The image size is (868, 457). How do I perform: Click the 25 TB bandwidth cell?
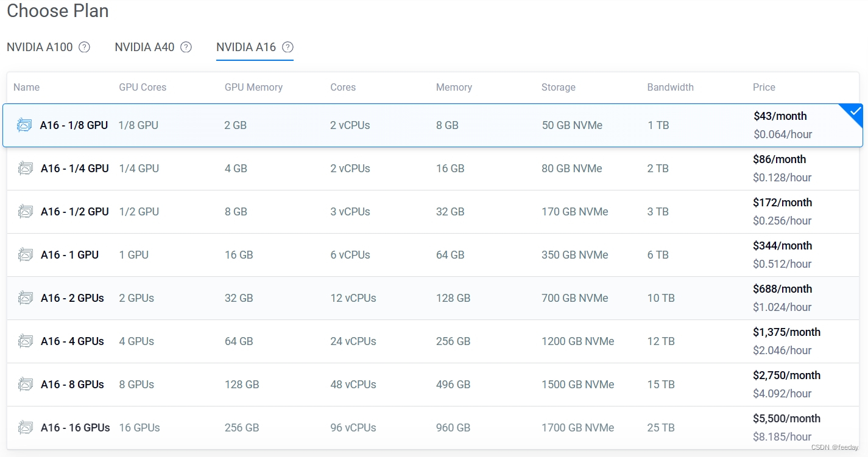click(x=661, y=428)
